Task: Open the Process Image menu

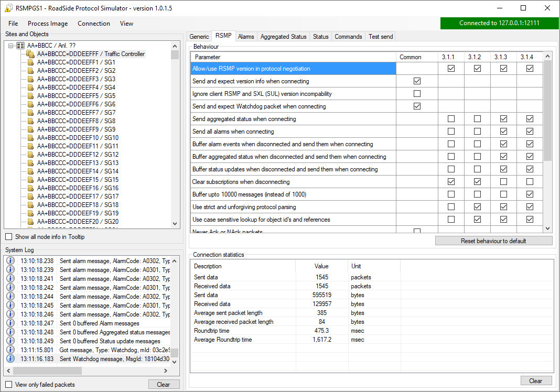Action: pos(48,24)
